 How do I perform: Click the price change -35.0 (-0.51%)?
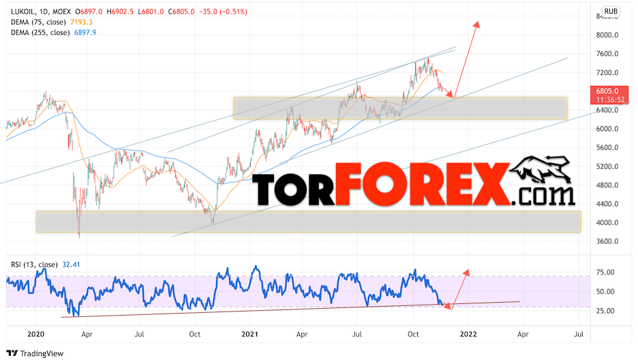223,12
